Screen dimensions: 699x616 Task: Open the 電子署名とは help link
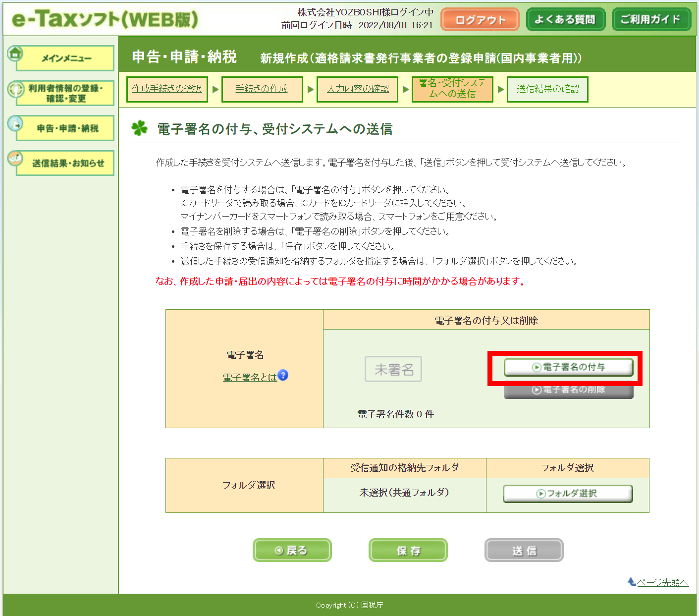point(249,377)
